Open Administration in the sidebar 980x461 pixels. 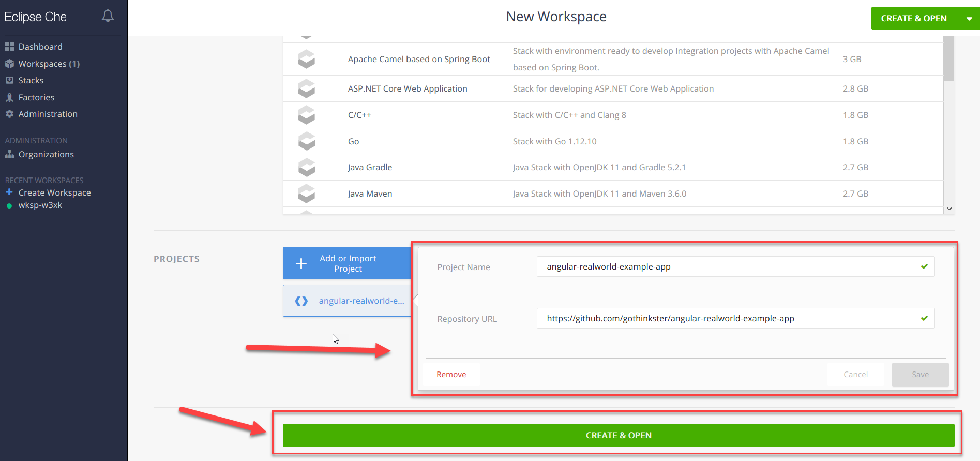point(48,114)
